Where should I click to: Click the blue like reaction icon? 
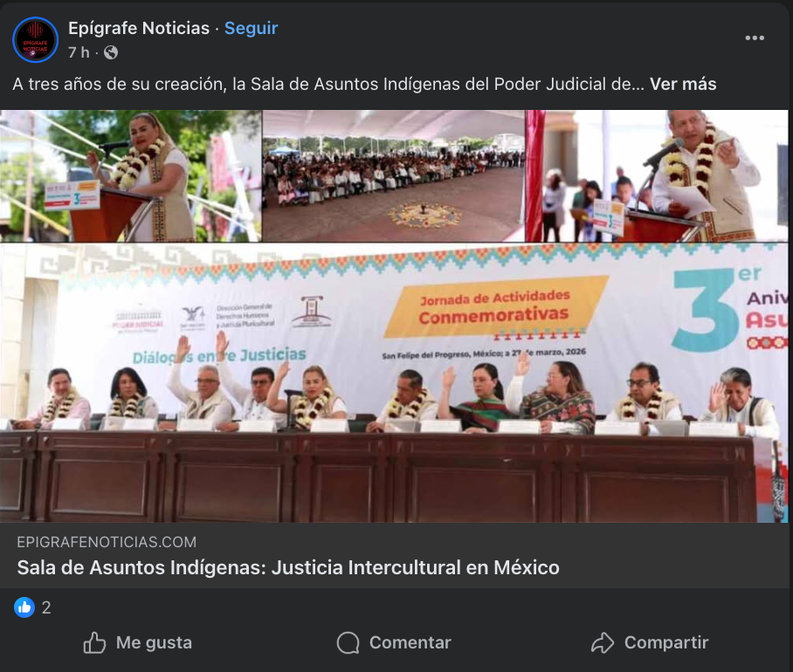24,607
